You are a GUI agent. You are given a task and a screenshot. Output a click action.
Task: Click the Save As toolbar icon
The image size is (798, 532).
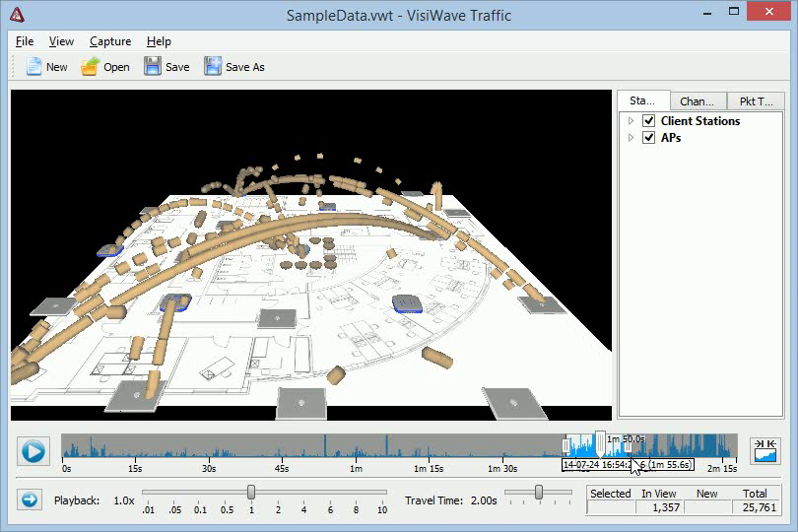point(213,67)
